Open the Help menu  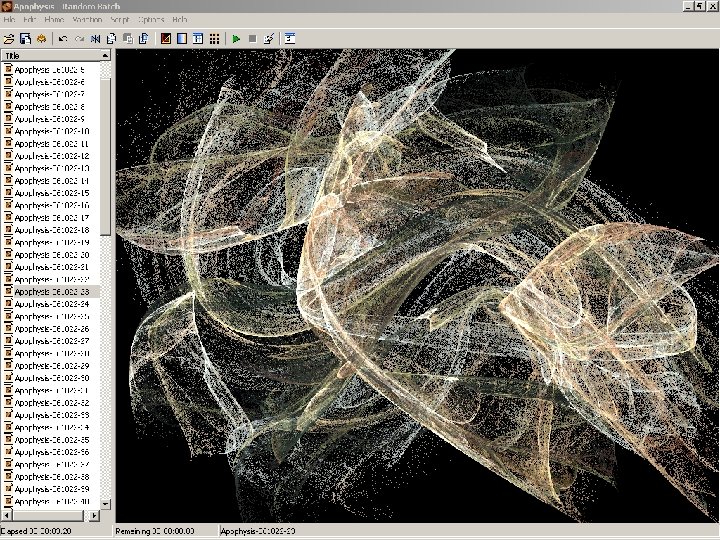click(180, 20)
